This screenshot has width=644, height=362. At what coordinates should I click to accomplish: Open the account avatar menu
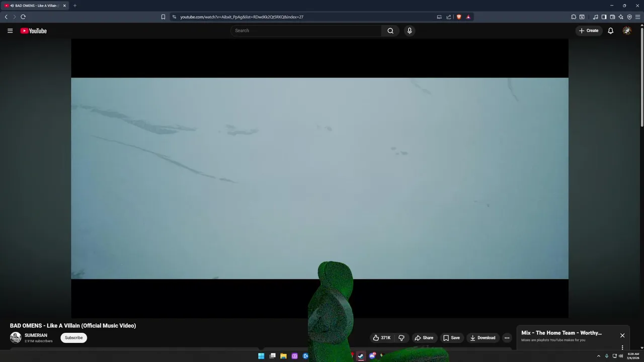coord(627,31)
